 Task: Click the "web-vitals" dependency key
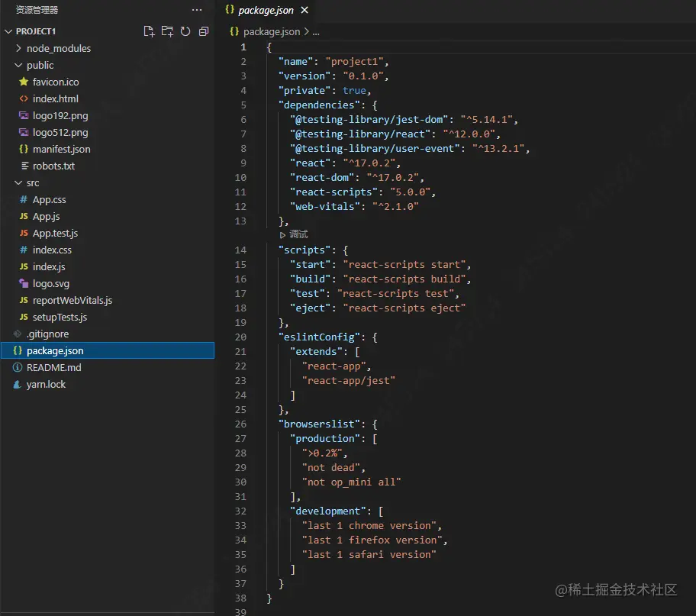[x=324, y=207]
